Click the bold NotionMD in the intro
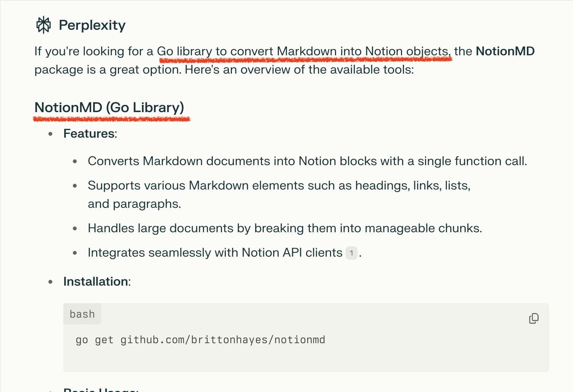573x392 pixels. 505,51
